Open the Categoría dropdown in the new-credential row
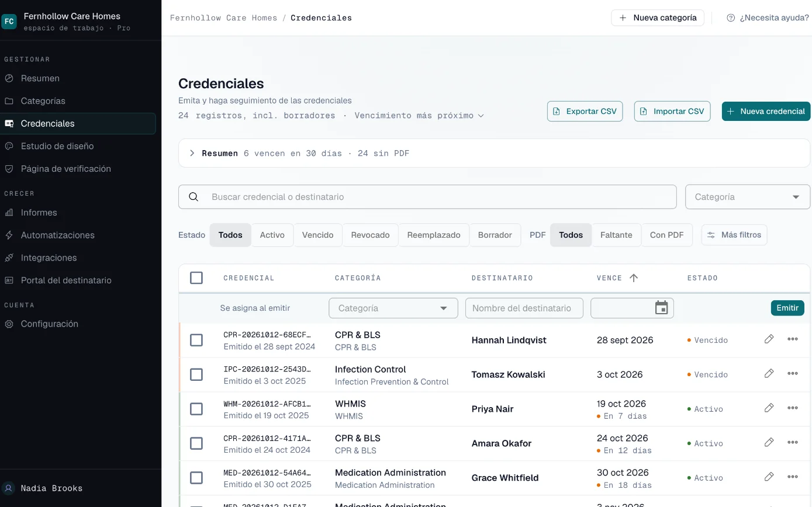The image size is (812, 507). coord(393,308)
